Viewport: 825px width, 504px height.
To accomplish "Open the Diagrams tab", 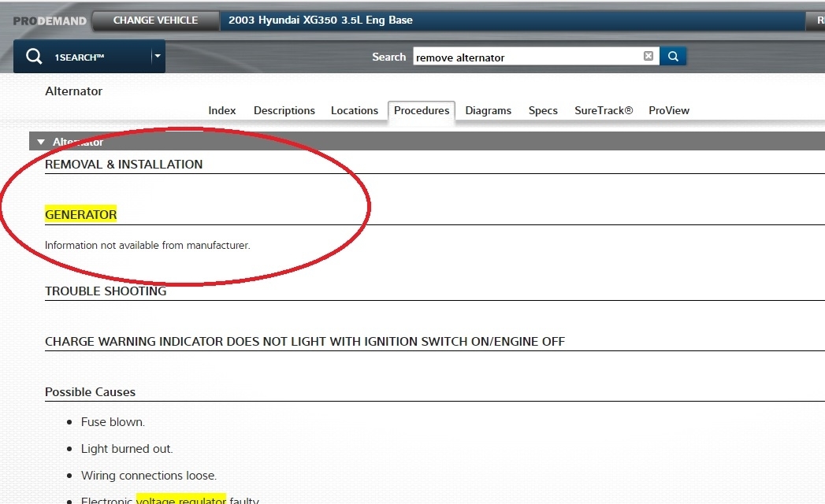I will 488,110.
